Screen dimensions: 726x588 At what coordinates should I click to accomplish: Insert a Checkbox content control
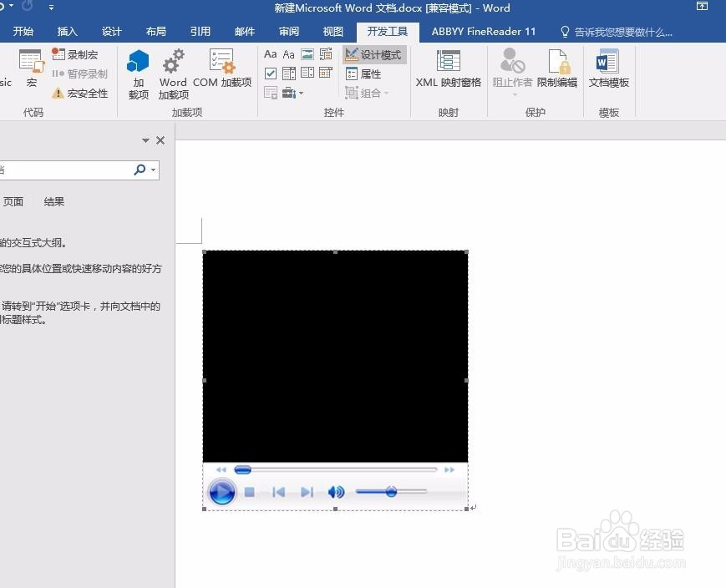270,73
